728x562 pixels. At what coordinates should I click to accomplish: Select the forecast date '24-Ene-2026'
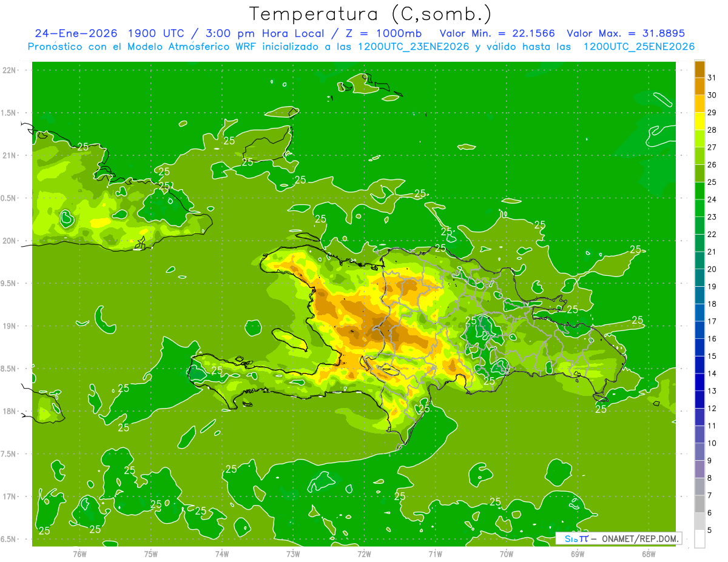click(76, 33)
